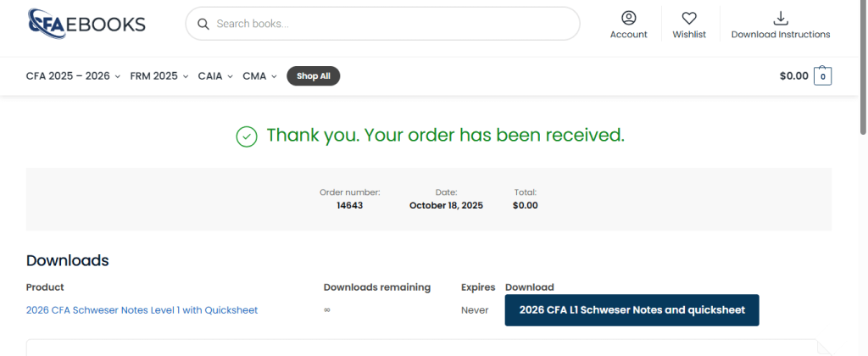Expand the CFA 2025 – 2026 menu

click(x=73, y=76)
